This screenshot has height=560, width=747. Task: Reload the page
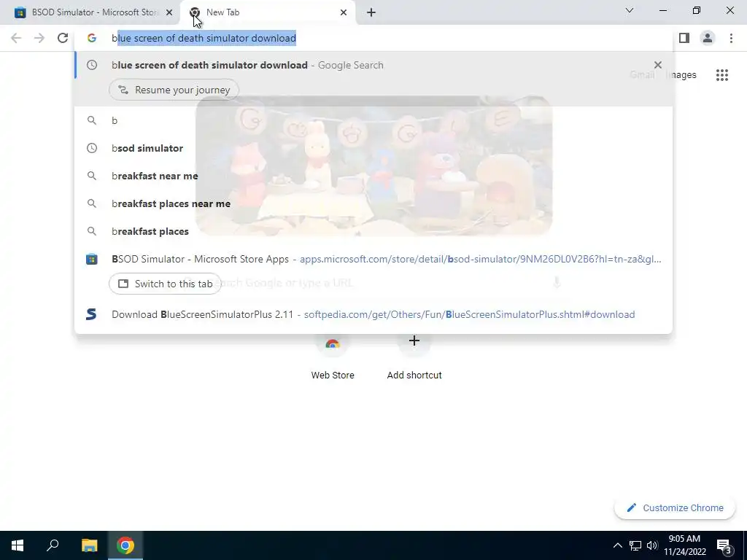63,38
